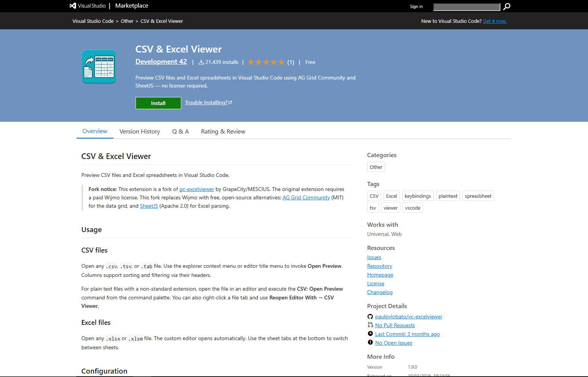Open the License resource link

coord(375,283)
